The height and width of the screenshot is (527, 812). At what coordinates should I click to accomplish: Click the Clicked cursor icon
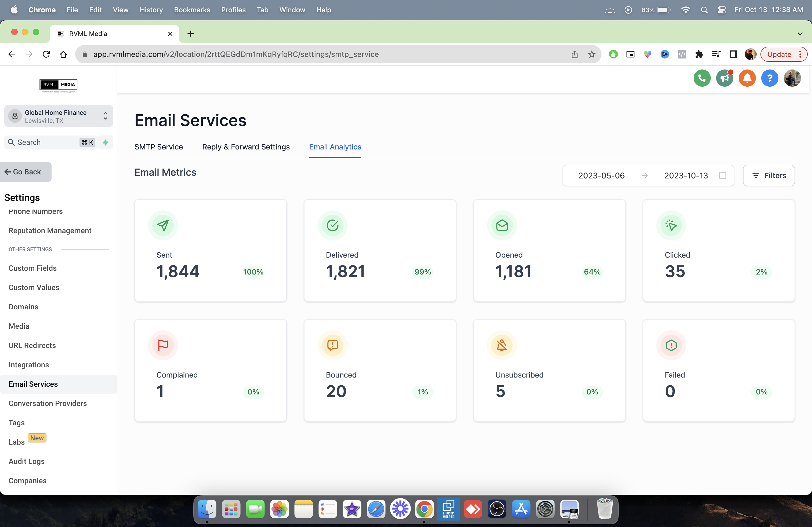pyautogui.click(x=671, y=225)
